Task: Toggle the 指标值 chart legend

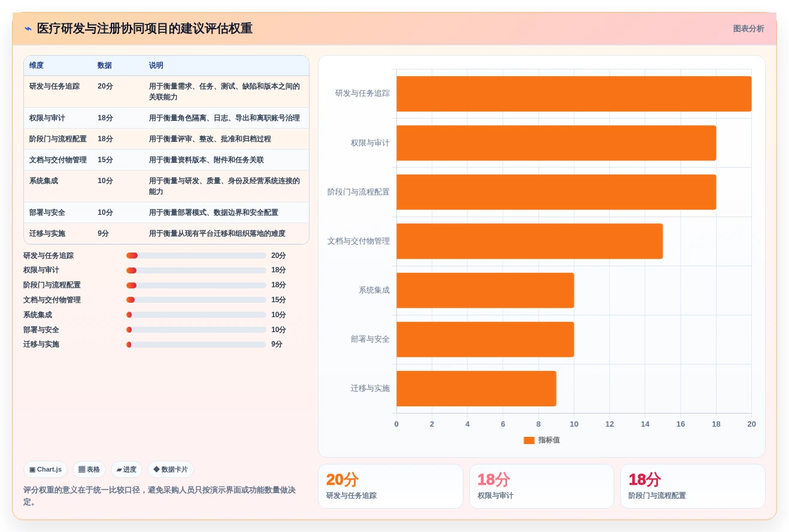Action: [542, 440]
